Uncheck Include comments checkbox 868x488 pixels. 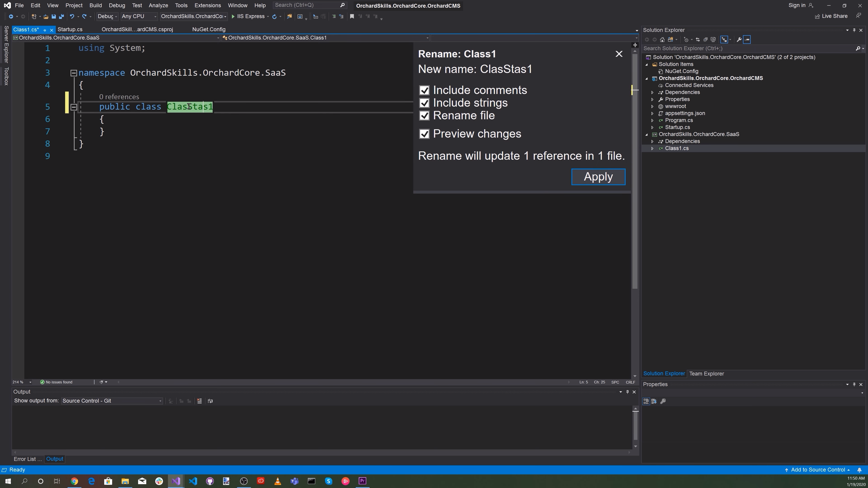pyautogui.click(x=424, y=90)
